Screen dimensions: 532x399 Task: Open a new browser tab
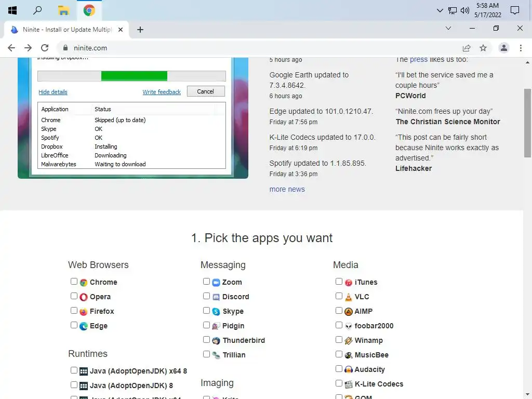tap(140, 30)
